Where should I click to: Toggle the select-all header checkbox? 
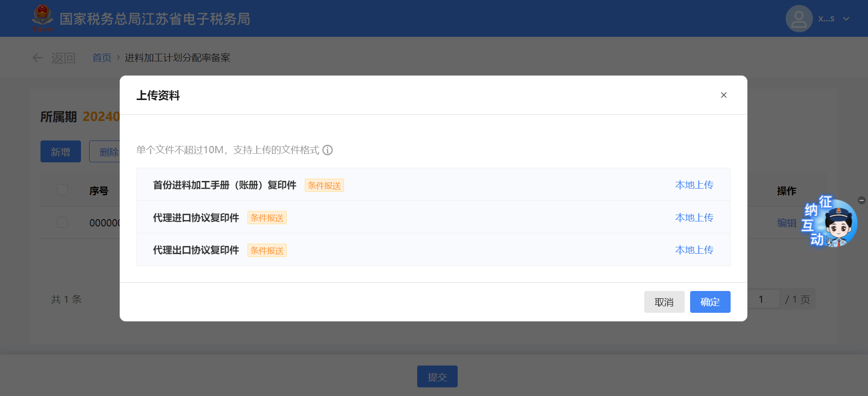tap(62, 190)
